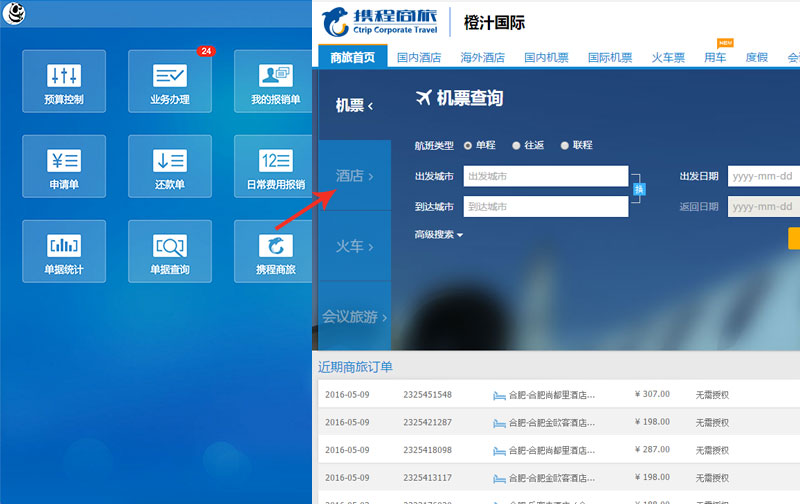
Task: Open the 近期商旅订单 recent orders heading
Action: click(x=355, y=367)
